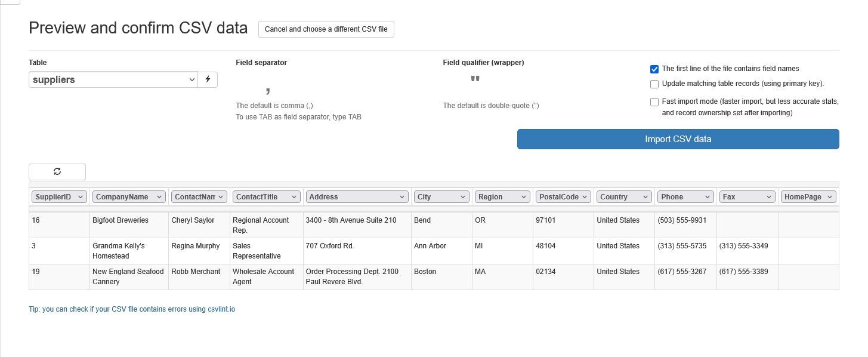The image size is (868, 357).
Task: Click the Import CSV data button
Action: pos(678,139)
